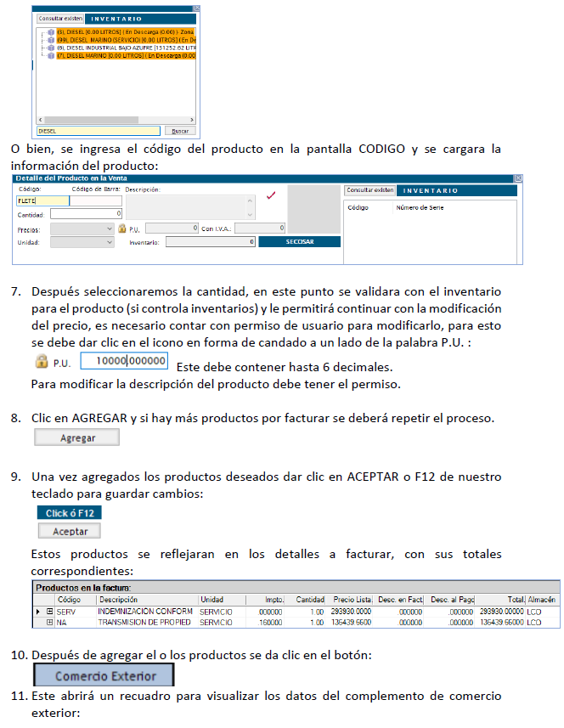Click the Agregar button
The image size is (564, 728).
click(77, 437)
